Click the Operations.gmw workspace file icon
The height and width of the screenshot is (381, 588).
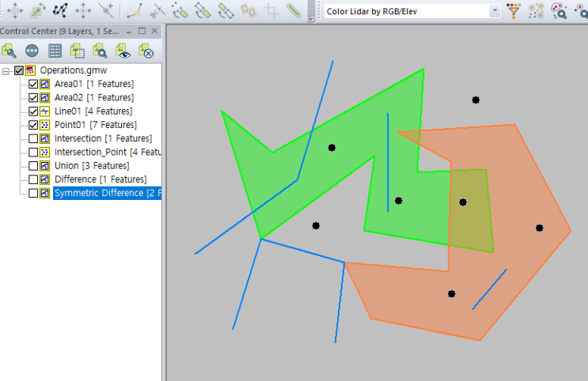coord(30,70)
